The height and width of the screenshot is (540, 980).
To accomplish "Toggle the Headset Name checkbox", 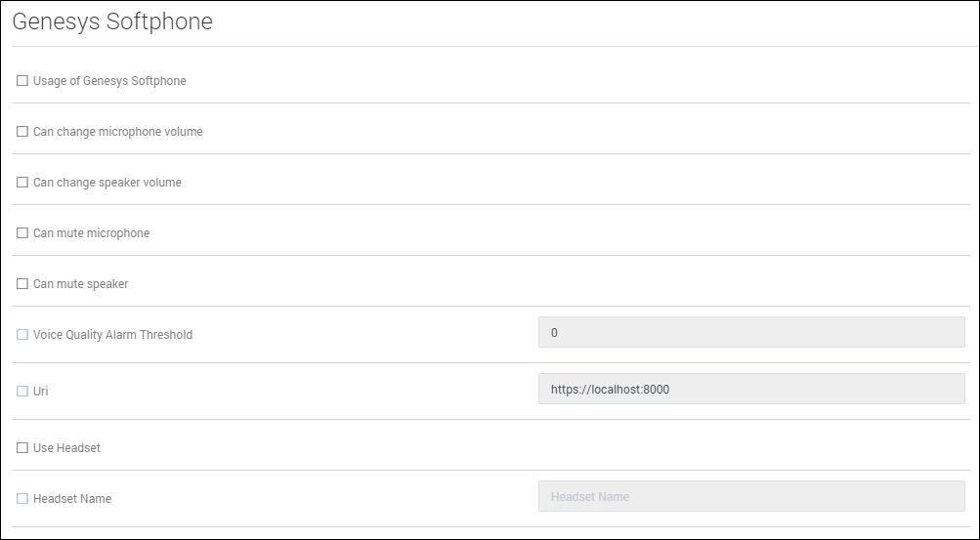I will click(x=22, y=499).
